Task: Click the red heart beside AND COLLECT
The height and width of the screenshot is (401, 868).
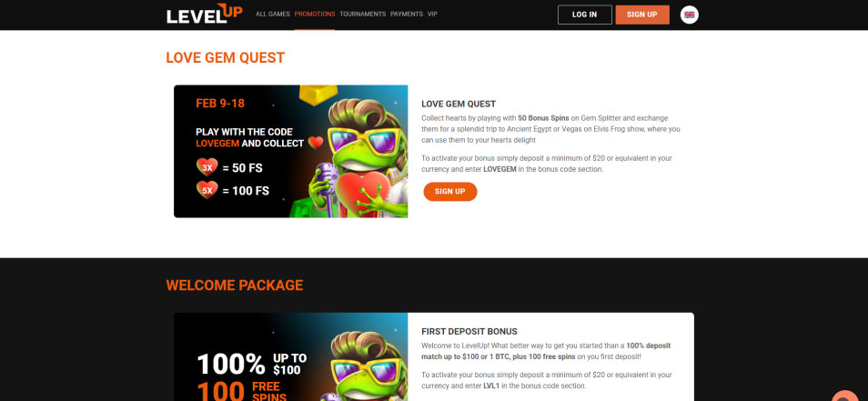Action: point(316,143)
